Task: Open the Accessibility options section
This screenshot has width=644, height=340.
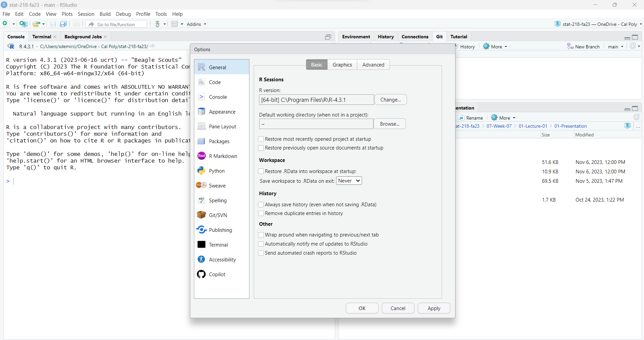Action: tap(222, 260)
